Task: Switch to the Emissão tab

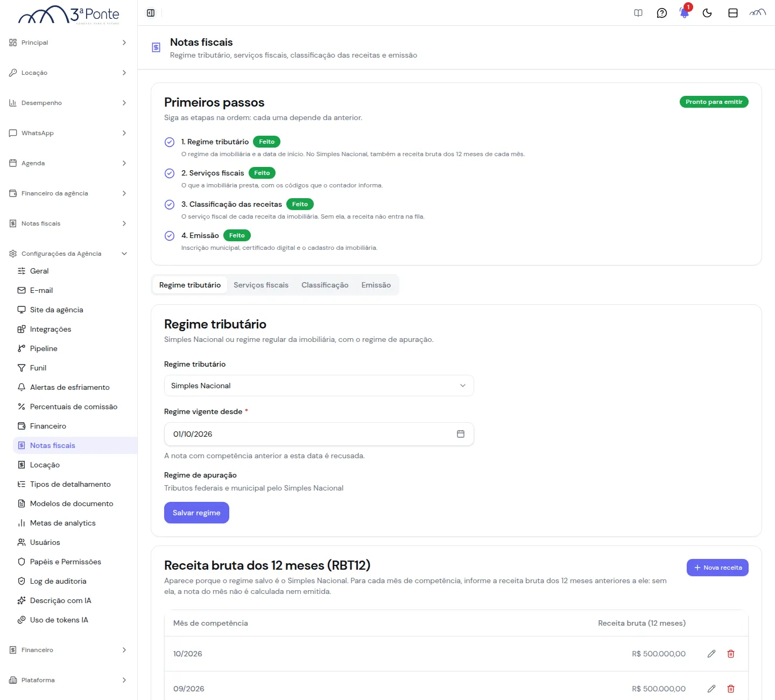Action: [376, 285]
